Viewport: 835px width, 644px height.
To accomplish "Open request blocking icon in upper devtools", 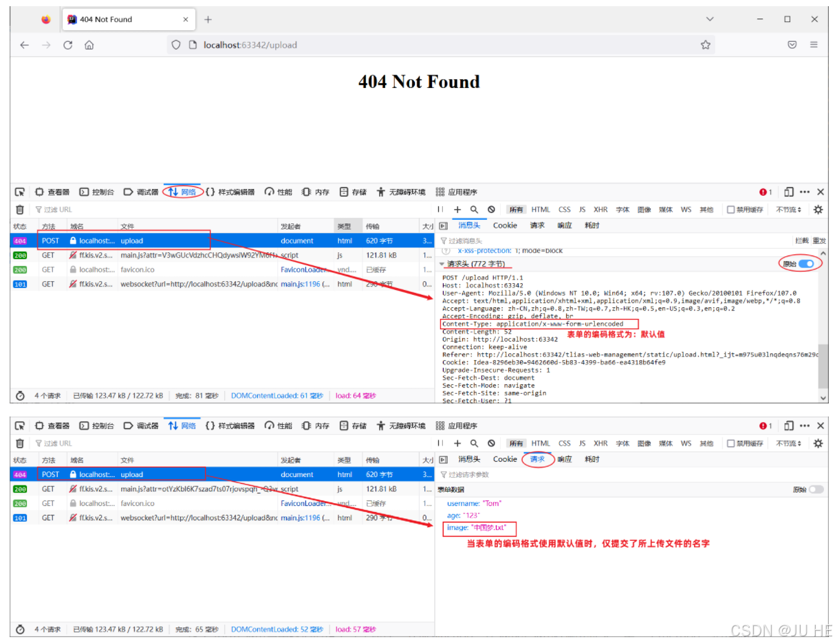I will (x=491, y=210).
